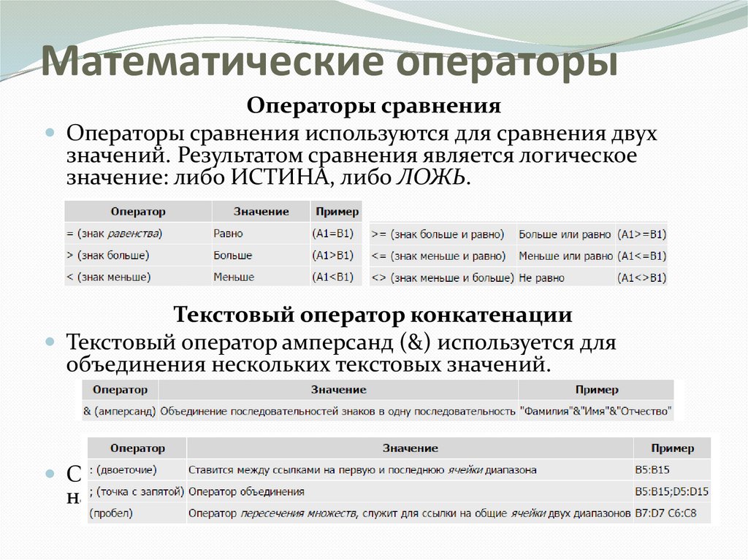Image resolution: width=748 pixels, height=560 pixels.
Task: Click the word "ИСТИНА" in the paragraph
Action: pos(280,177)
